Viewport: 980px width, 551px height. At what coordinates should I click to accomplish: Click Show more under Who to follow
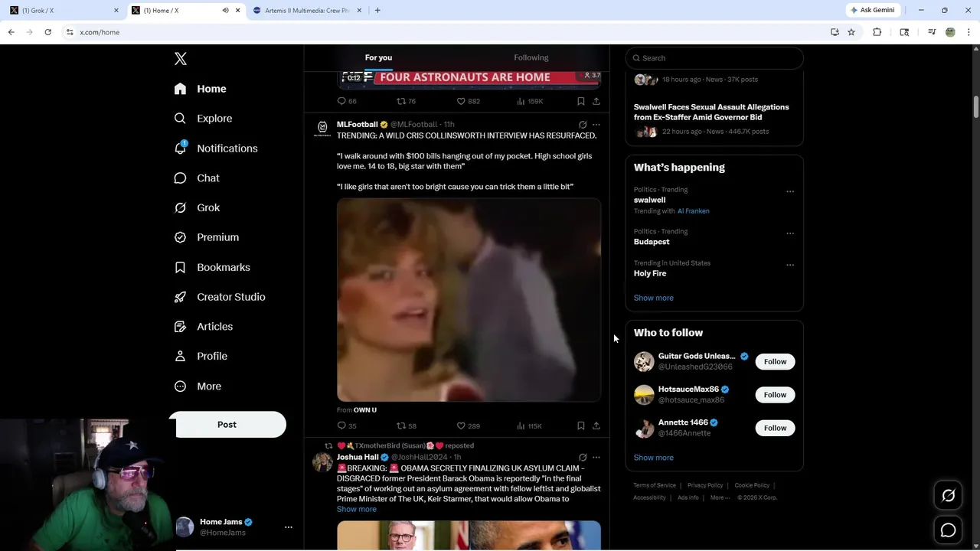(x=654, y=458)
